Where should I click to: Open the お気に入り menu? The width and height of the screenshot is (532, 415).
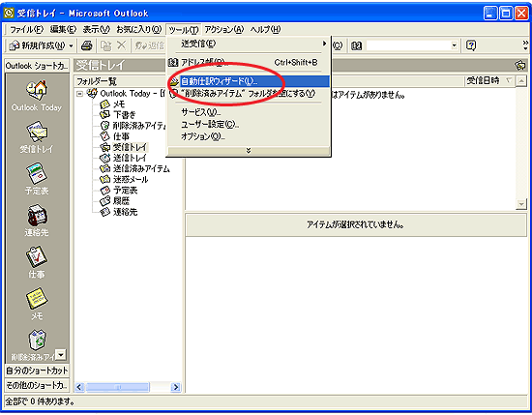pos(139,30)
